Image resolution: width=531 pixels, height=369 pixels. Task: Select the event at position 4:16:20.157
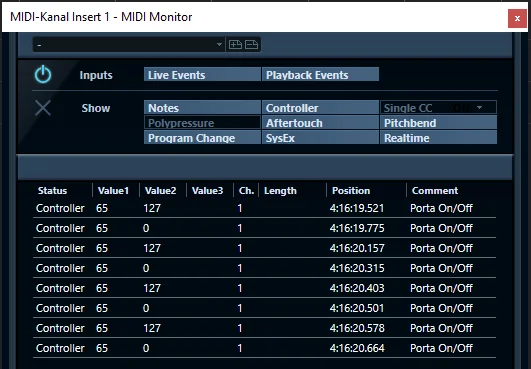(264, 248)
